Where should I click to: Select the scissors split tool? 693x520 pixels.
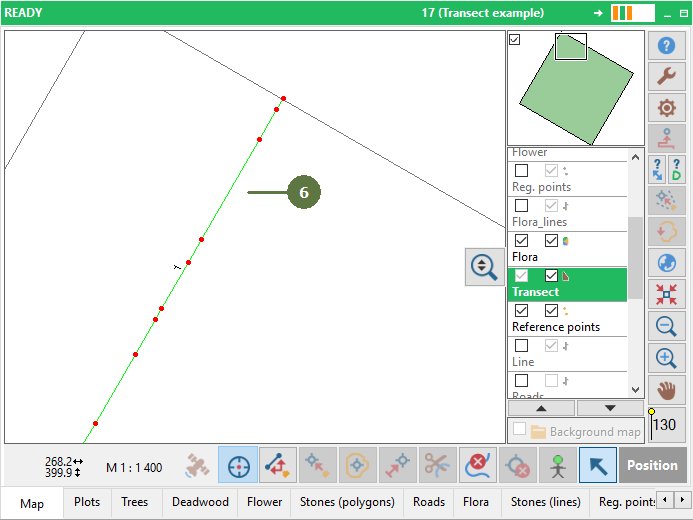438,465
